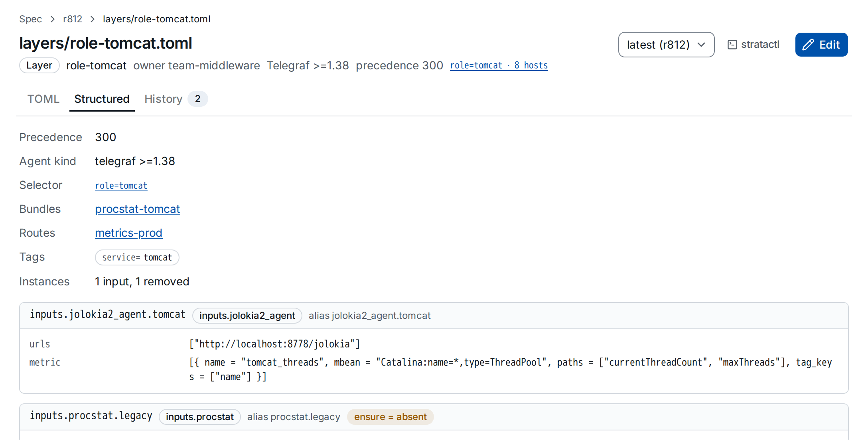Click the stratactl terminal icon
Image resolution: width=868 pixels, height=440 pixels.
pyautogui.click(x=732, y=45)
